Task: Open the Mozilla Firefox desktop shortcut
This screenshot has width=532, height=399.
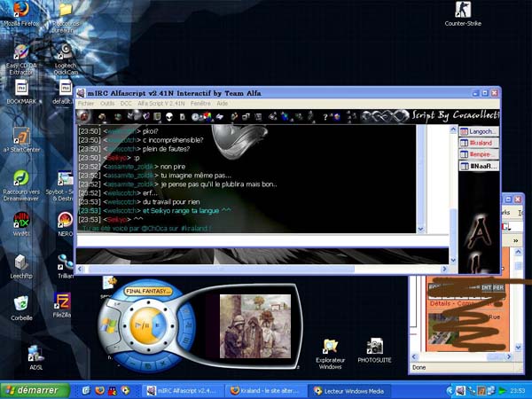Action: [x=21, y=14]
